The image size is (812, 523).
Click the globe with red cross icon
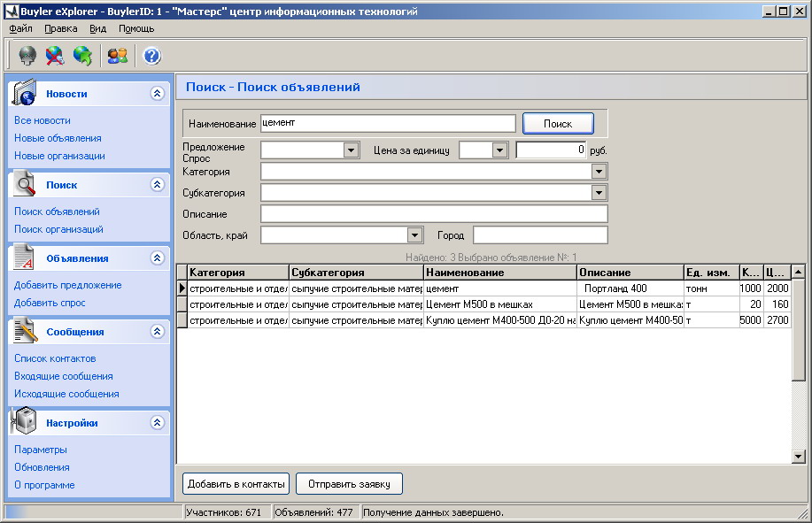(x=55, y=56)
